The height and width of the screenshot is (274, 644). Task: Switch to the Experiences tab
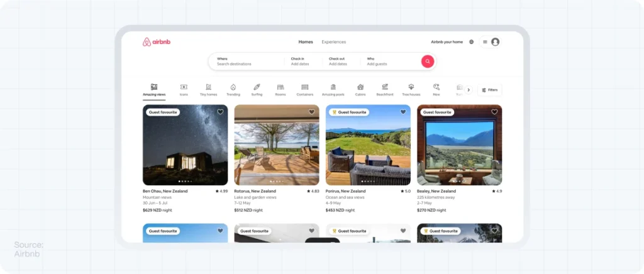[333, 42]
